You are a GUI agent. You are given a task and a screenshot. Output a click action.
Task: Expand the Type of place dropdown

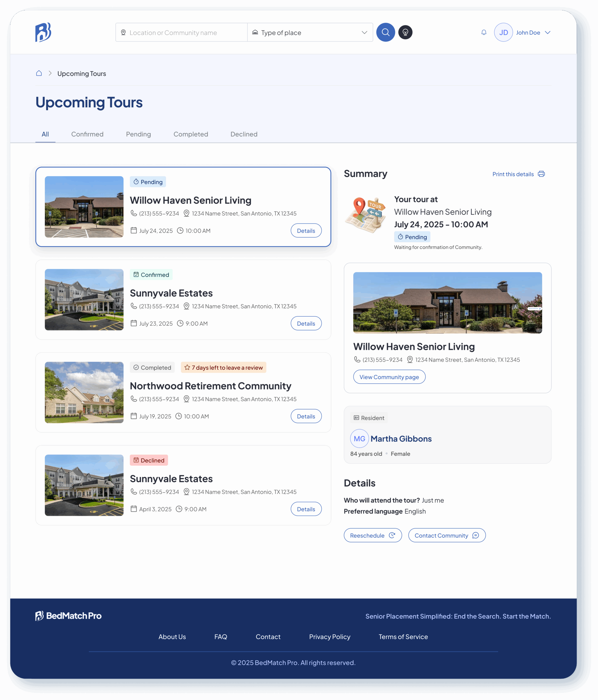point(310,33)
